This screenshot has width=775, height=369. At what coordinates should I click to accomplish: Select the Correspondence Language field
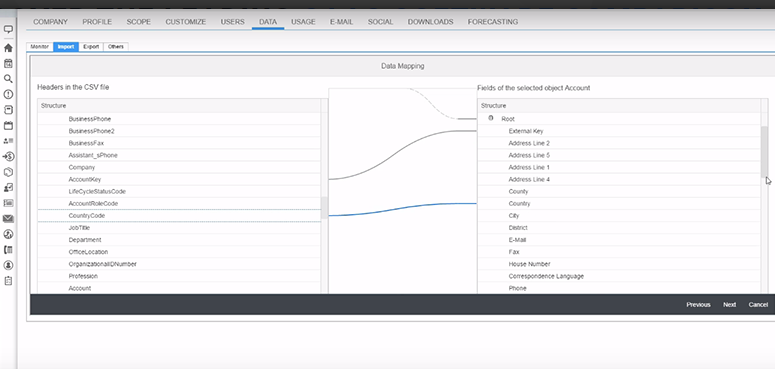tap(619, 276)
